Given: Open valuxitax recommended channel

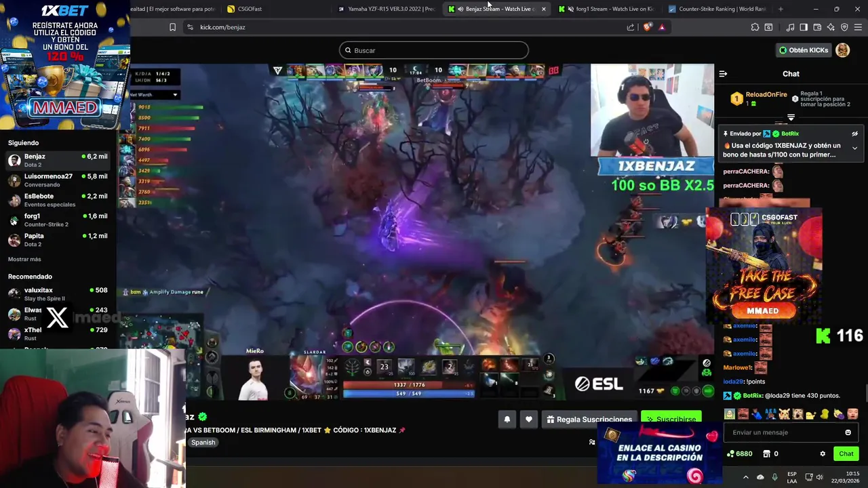Looking at the screenshot, I should 58,293.
